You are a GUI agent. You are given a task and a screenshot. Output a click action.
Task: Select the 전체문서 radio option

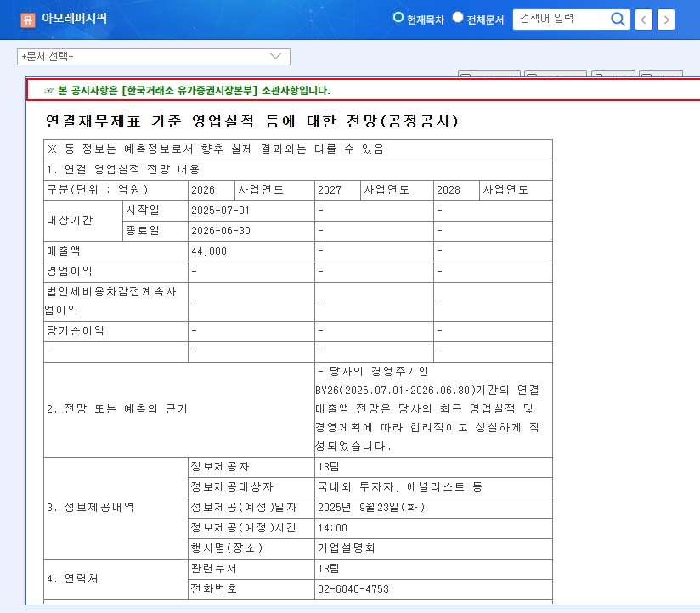[458, 17]
